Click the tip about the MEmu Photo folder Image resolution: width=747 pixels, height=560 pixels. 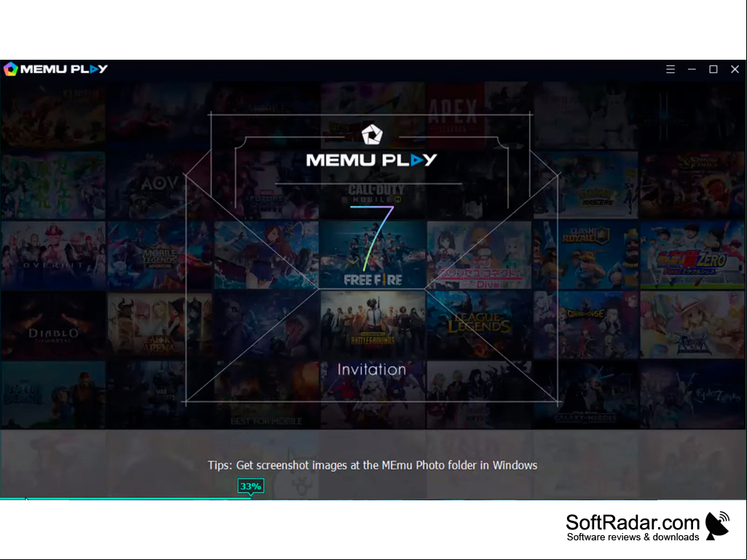coord(372,465)
